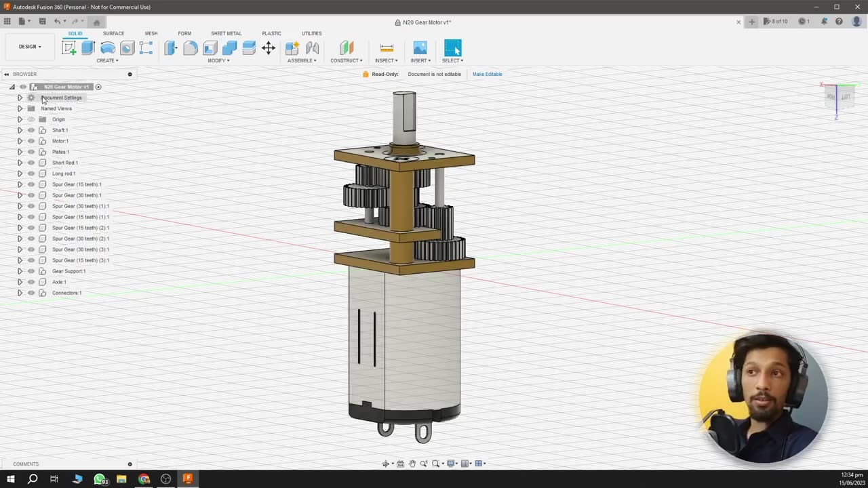Toggle visibility of Long rod:1
The image size is (868, 488).
click(x=31, y=174)
